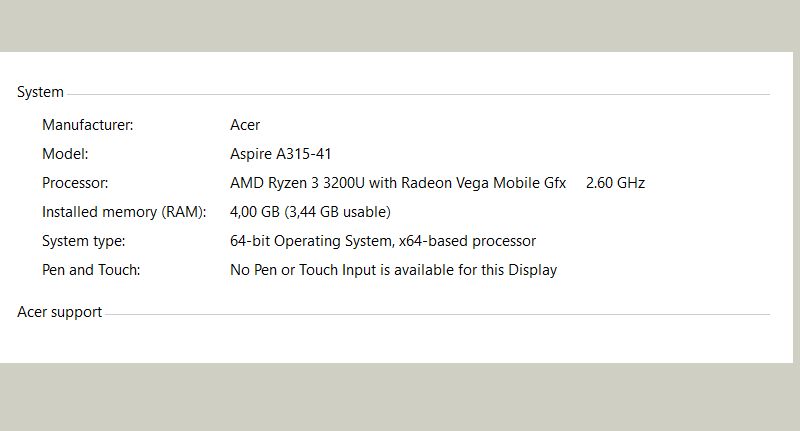Click the 2.60 GHz clock speed value
The height and width of the screenshot is (431, 800).
point(615,183)
